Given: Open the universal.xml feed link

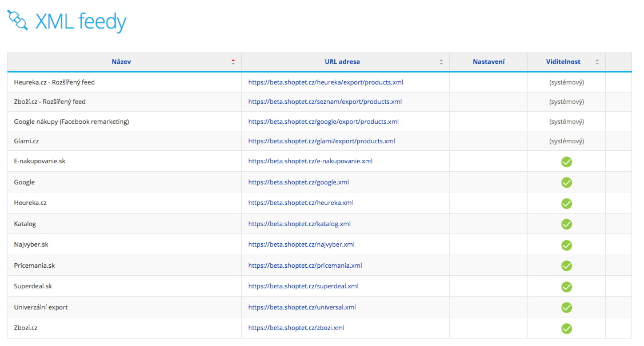Looking at the screenshot, I should (x=302, y=307).
